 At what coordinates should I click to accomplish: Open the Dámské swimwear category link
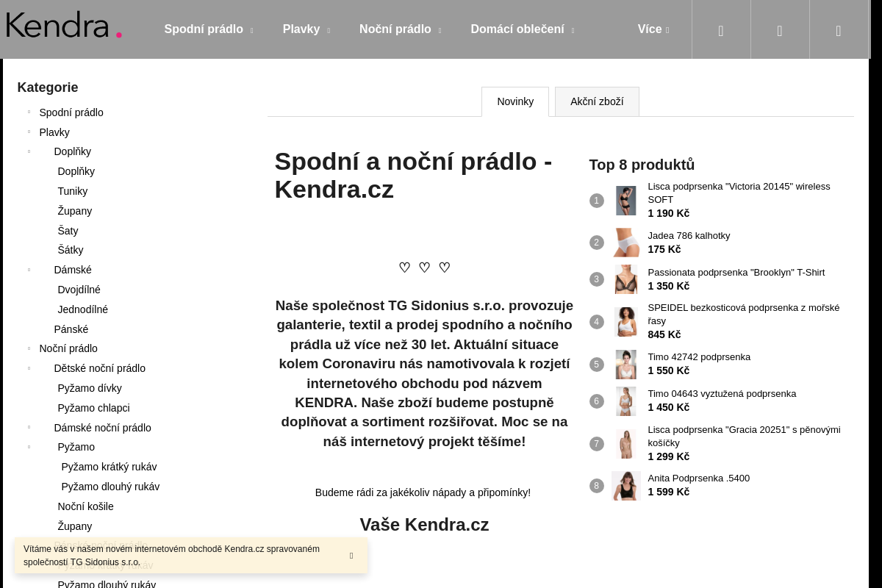(x=73, y=270)
